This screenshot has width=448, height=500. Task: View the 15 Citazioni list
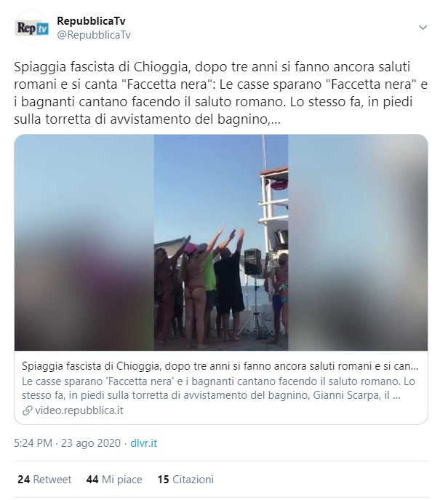coord(185,480)
